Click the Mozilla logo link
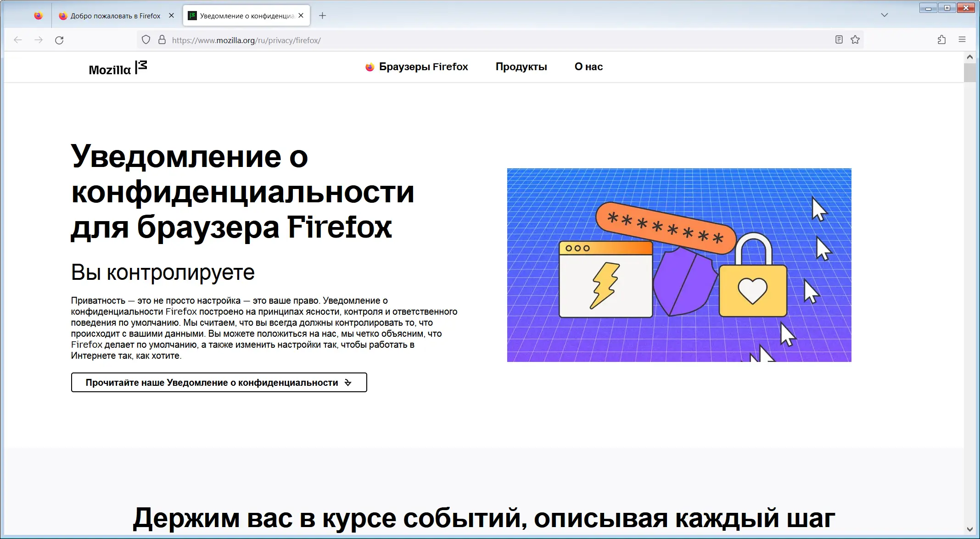Viewport: 980px width, 539px height. tap(118, 69)
